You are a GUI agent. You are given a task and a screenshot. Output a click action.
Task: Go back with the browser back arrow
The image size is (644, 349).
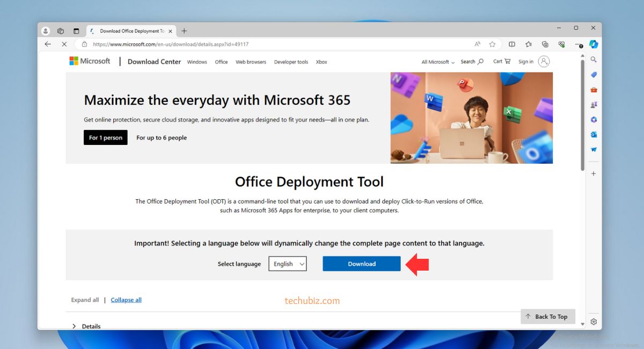tap(48, 44)
